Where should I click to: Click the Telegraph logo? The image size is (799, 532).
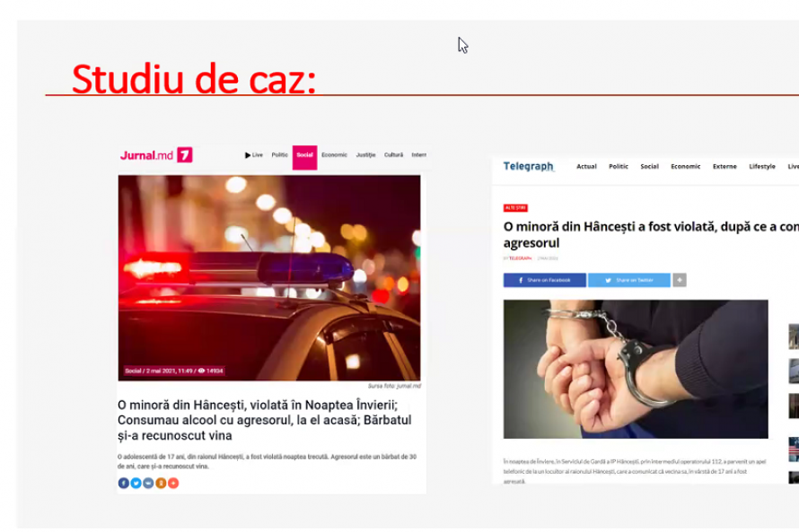(x=528, y=167)
